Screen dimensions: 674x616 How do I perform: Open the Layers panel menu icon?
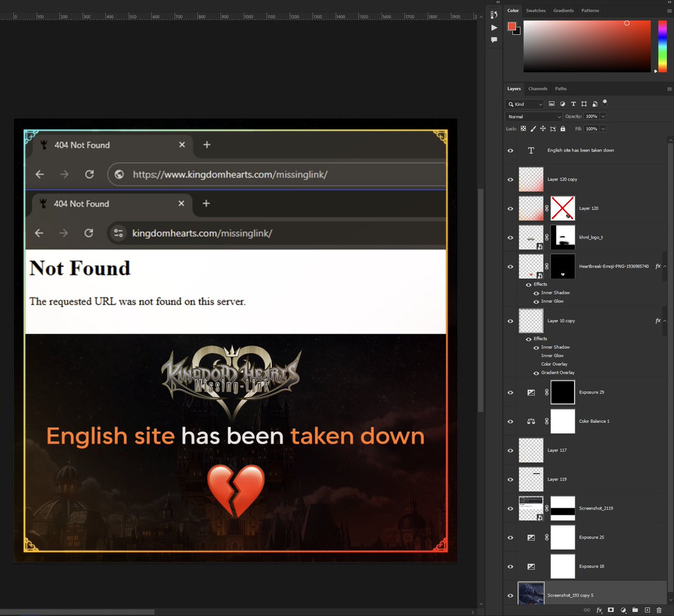(x=669, y=89)
